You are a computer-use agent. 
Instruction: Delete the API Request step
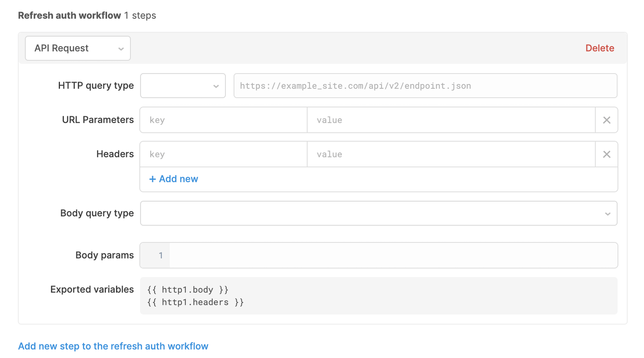(599, 48)
